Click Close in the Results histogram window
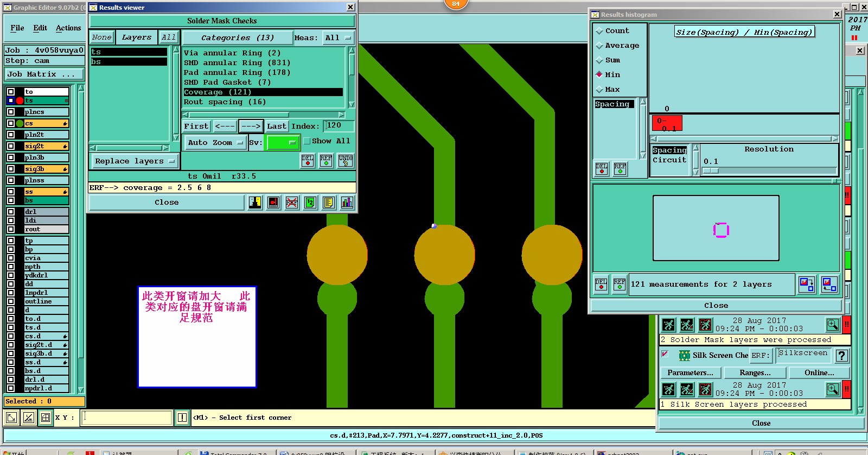Screen dimensions: 868x455 716,306
